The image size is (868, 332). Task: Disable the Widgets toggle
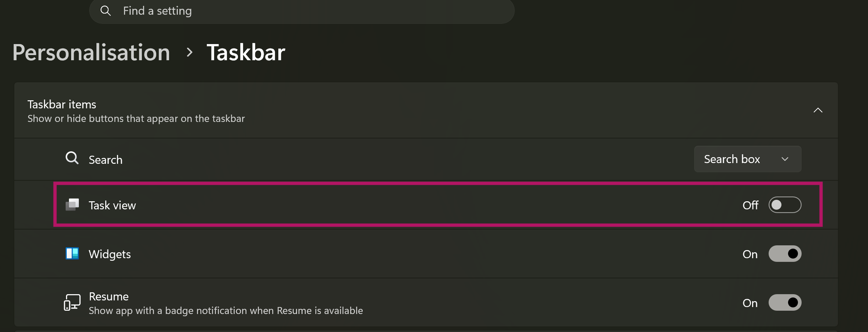(785, 254)
